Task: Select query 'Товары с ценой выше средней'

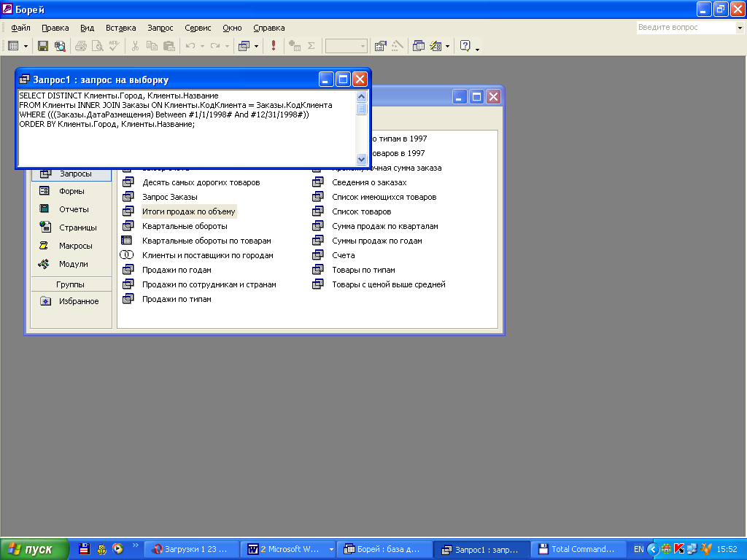Action: coord(389,284)
